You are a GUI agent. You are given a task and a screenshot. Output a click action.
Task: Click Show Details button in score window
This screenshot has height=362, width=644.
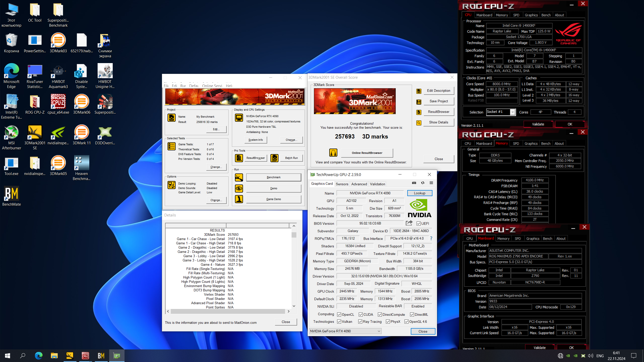click(x=438, y=122)
